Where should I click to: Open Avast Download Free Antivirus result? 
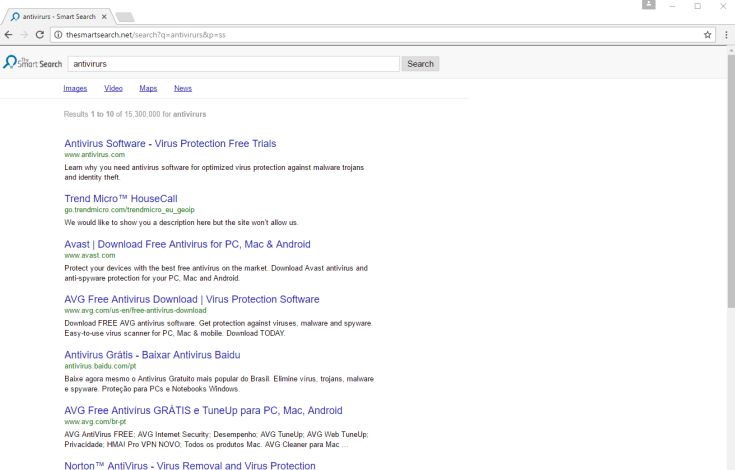point(188,244)
